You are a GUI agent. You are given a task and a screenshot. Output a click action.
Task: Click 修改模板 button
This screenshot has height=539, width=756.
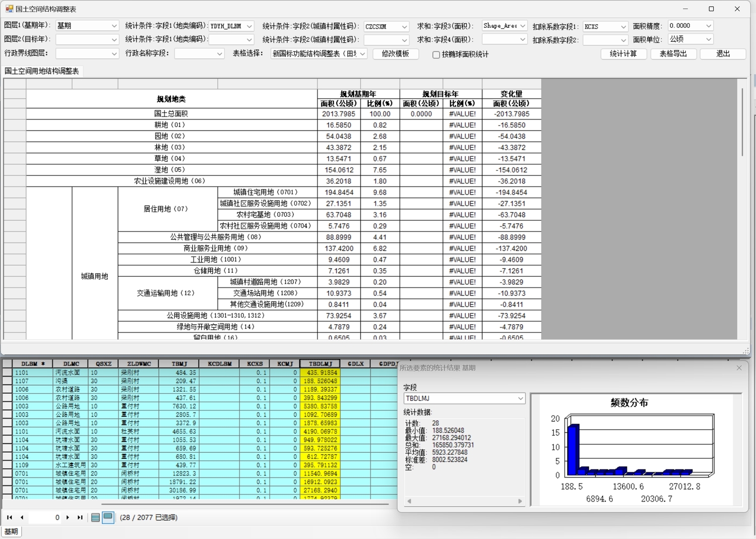tap(396, 54)
